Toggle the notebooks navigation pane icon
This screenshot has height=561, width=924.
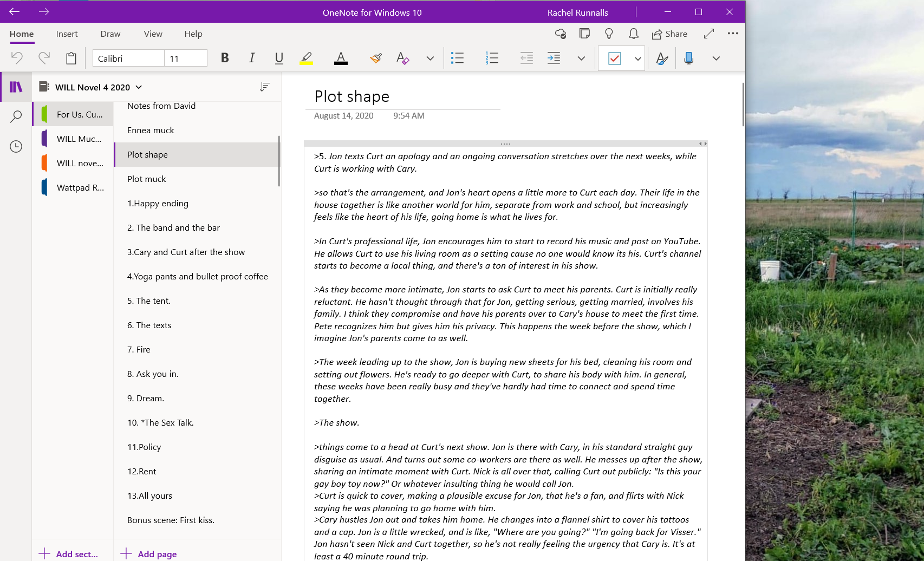pyautogui.click(x=16, y=87)
